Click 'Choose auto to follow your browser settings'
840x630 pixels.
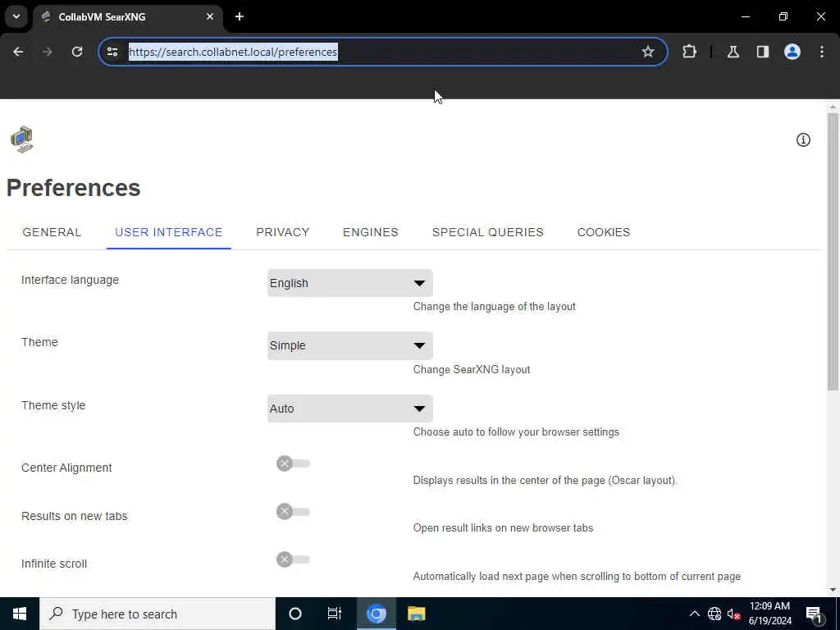coord(516,431)
